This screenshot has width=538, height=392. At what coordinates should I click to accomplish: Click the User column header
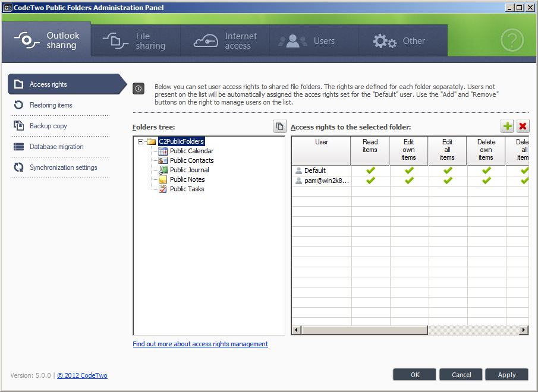coord(322,151)
